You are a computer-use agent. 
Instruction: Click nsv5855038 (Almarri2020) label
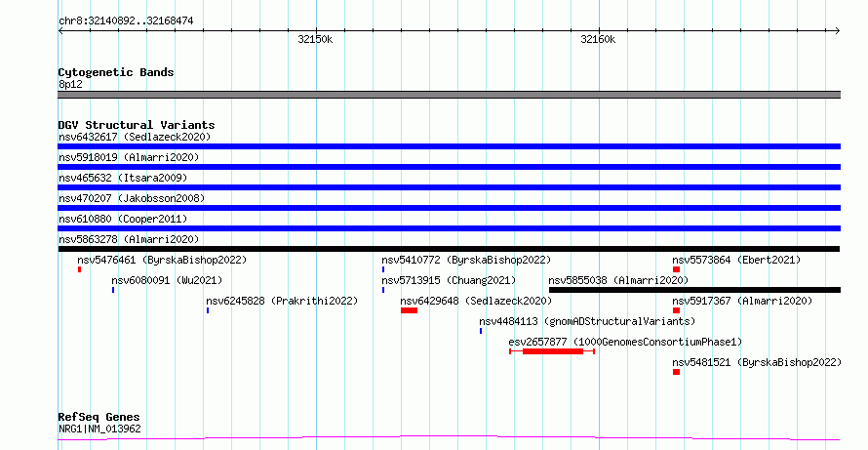click(618, 280)
